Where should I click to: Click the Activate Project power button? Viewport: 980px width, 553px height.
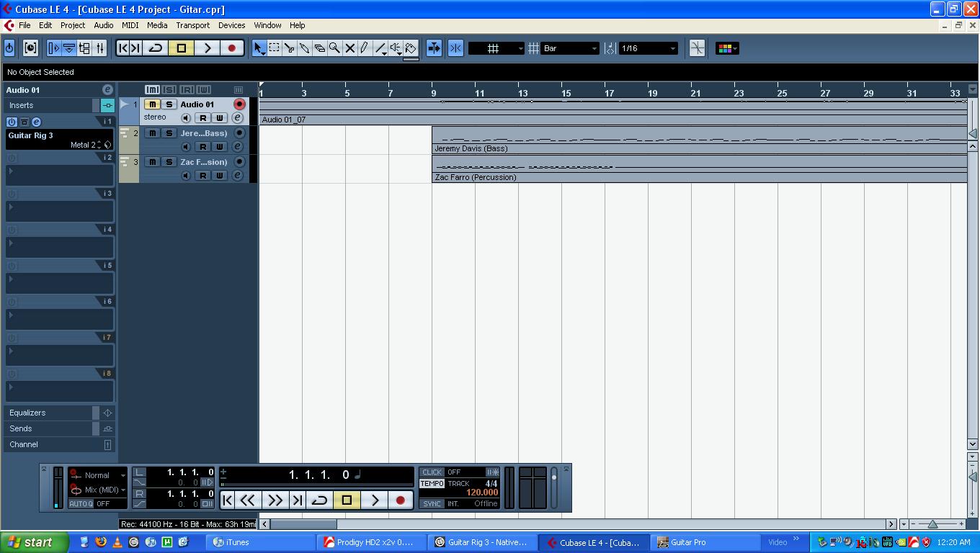click(9, 48)
